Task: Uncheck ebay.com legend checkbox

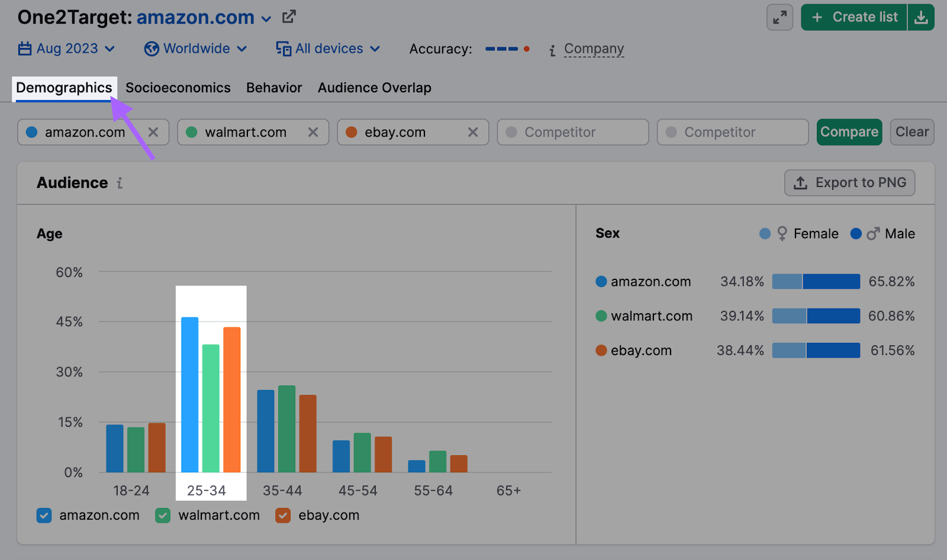Action: pos(283,516)
